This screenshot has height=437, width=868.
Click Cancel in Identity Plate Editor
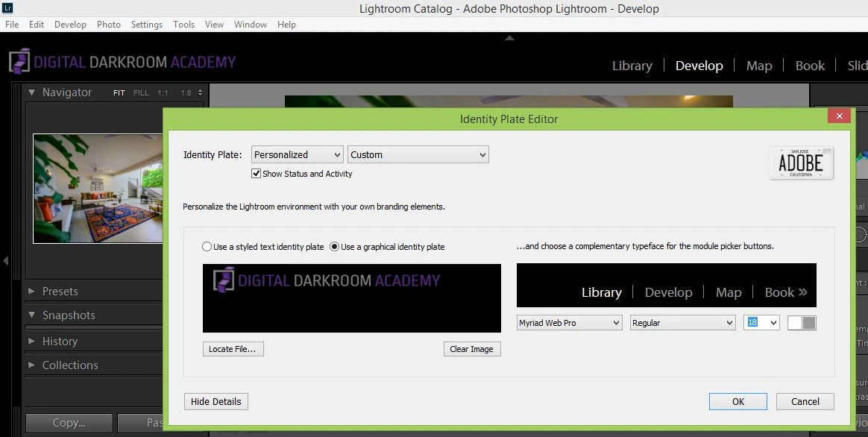click(805, 401)
